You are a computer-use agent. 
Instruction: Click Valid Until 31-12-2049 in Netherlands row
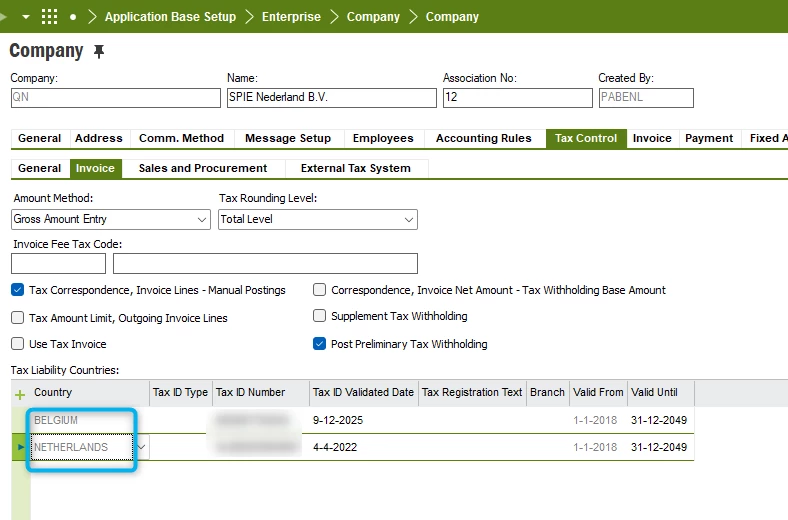click(659, 447)
